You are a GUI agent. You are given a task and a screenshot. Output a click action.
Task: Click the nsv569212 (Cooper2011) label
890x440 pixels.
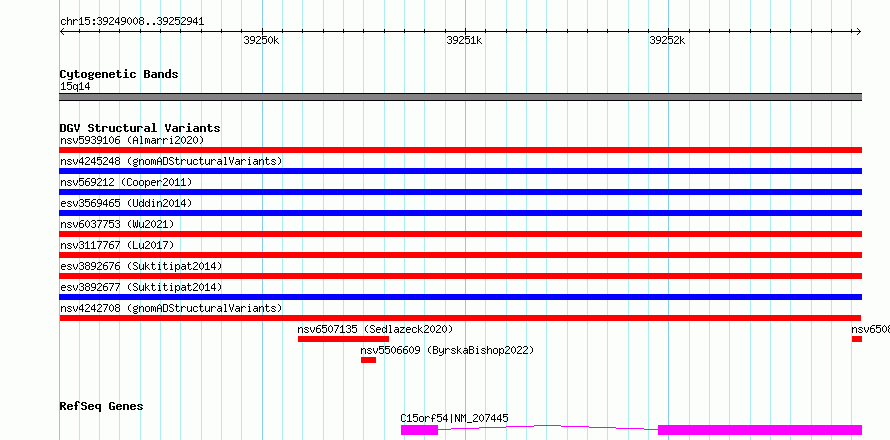click(126, 182)
